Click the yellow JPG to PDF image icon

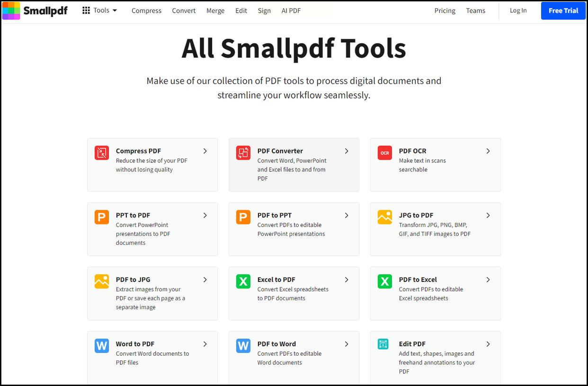point(385,217)
